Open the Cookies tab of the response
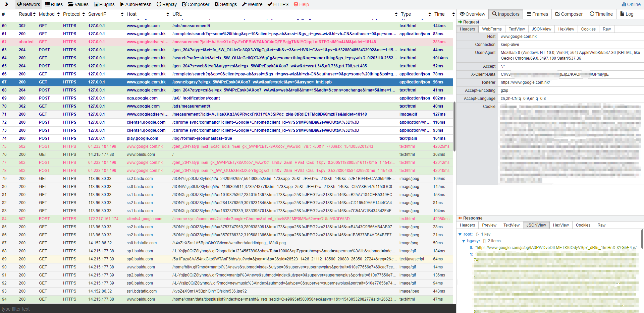This screenshot has height=313, width=644. [583, 225]
